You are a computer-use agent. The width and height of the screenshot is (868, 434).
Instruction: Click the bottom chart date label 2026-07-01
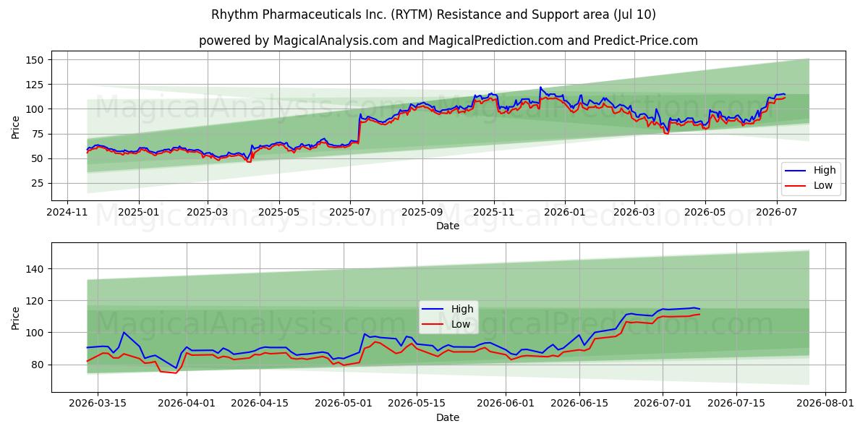pos(662,404)
